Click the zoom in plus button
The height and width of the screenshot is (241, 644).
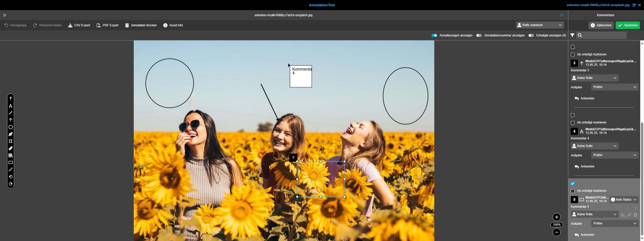pyautogui.click(x=556, y=217)
